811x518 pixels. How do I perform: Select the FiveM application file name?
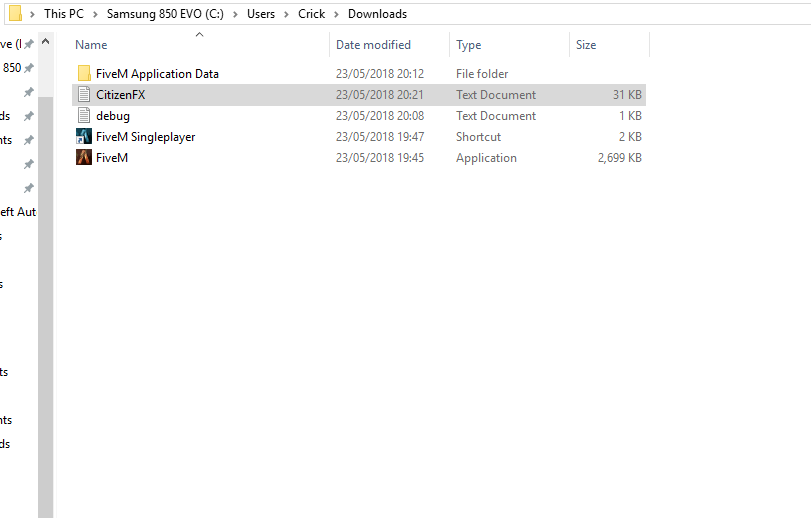[112, 158]
